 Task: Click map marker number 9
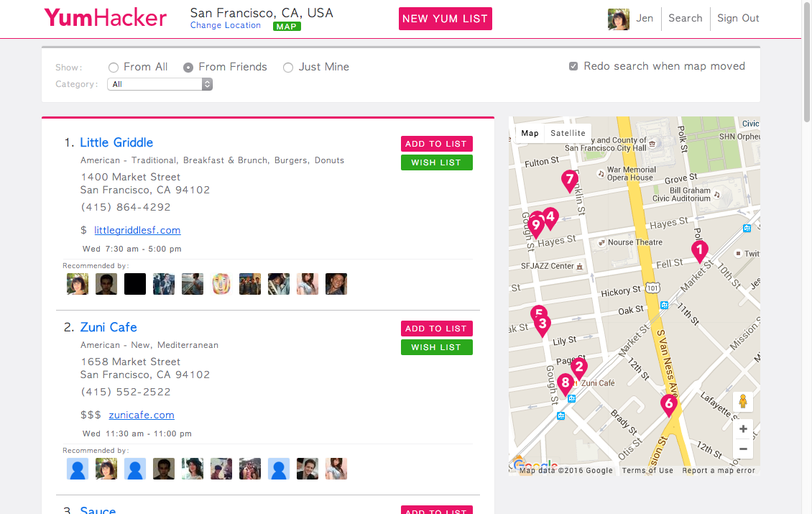[535, 226]
